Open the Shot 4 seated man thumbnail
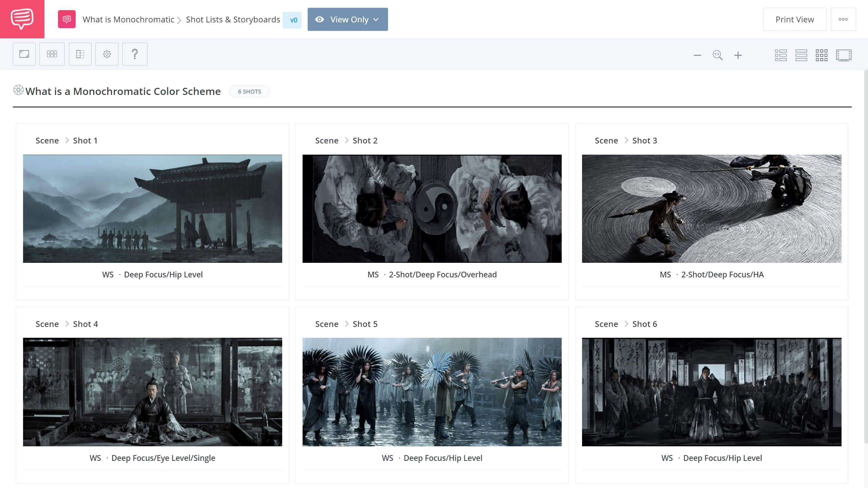The image size is (868, 488). (x=153, y=392)
